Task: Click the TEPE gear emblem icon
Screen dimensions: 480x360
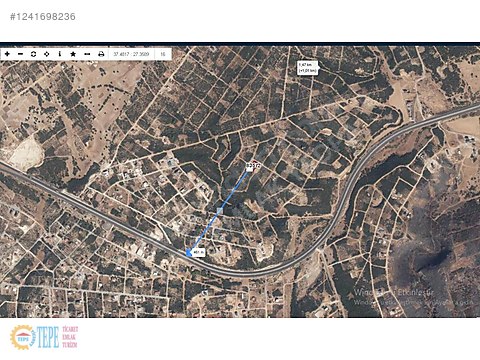Action: 22,337
